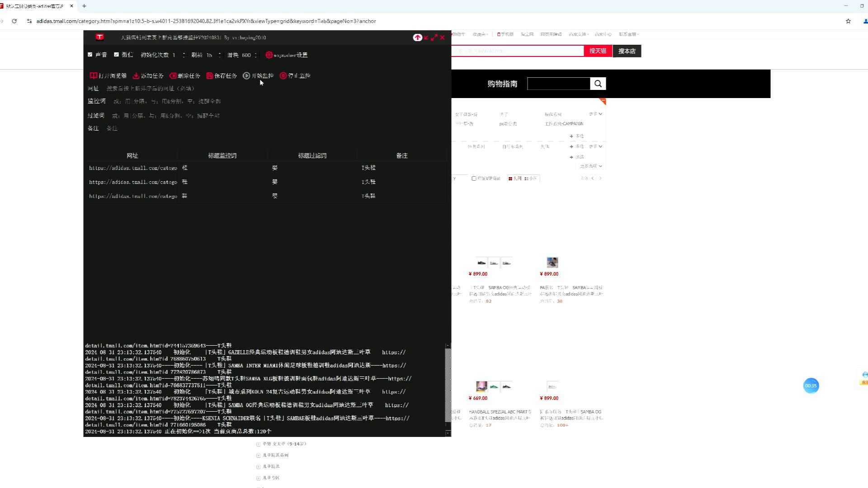The image size is (868, 488).
Task: Click the expand window arrows icon in monitor title bar
Action: click(x=434, y=38)
